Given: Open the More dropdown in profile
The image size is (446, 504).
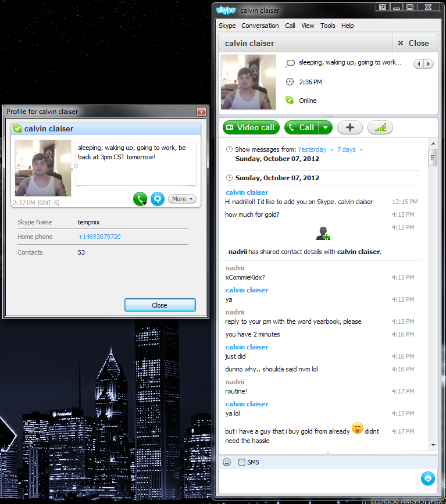Looking at the screenshot, I should [182, 199].
